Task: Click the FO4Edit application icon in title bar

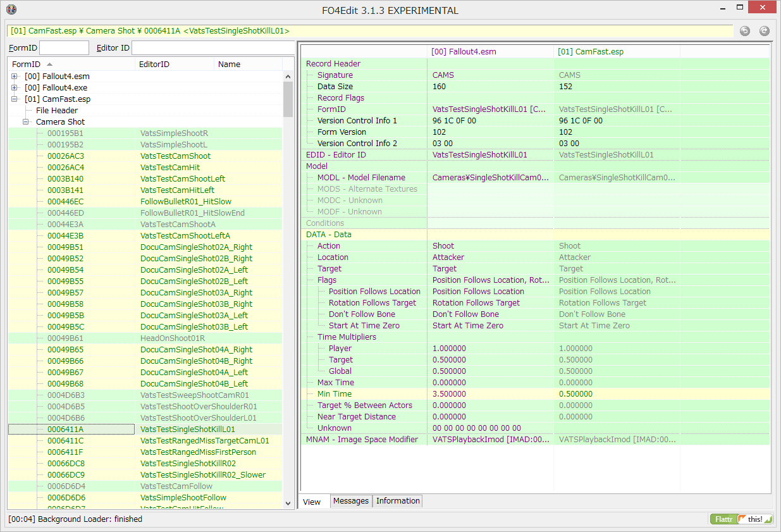Action: [11, 9]
